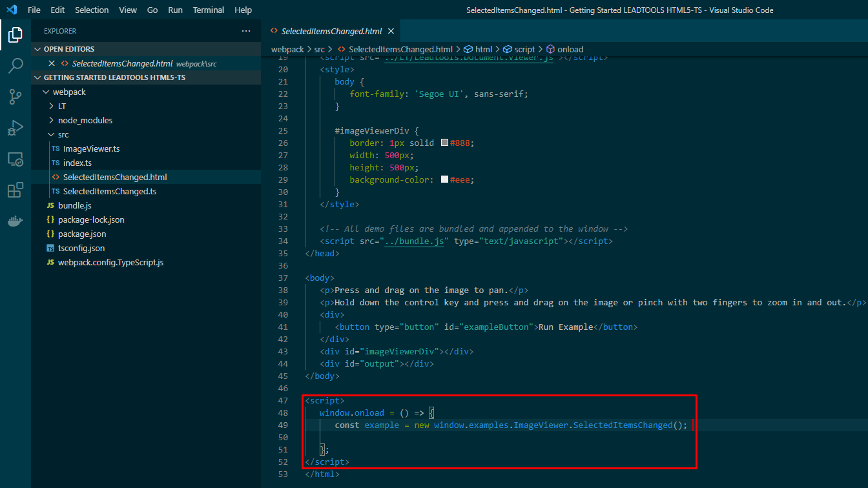Viewport: 868px width, 488px height.
Task: Open the Docker extension panel
Action: click(x=15, y=221)
